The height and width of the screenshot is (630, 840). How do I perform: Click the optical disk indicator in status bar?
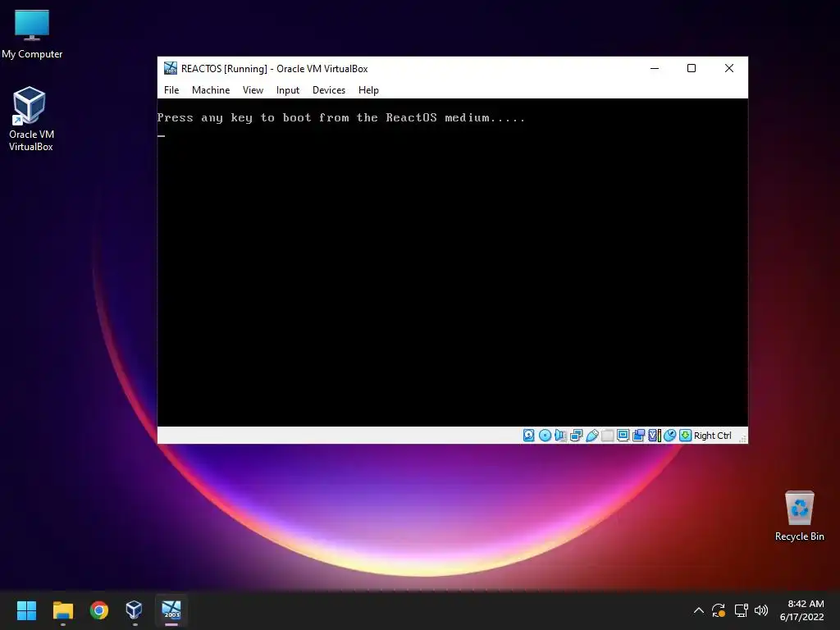[x=545, y=436]
